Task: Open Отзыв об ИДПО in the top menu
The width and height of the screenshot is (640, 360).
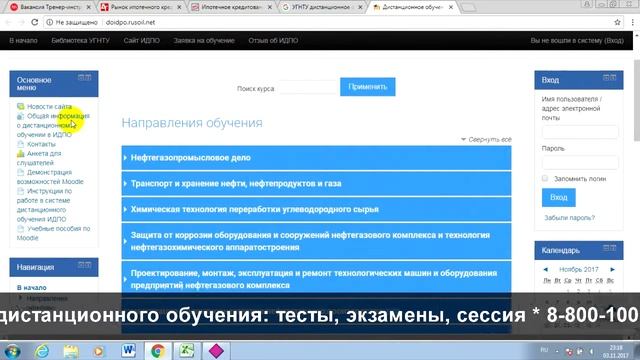Action: pyautogui.click(x=273, y=40)
